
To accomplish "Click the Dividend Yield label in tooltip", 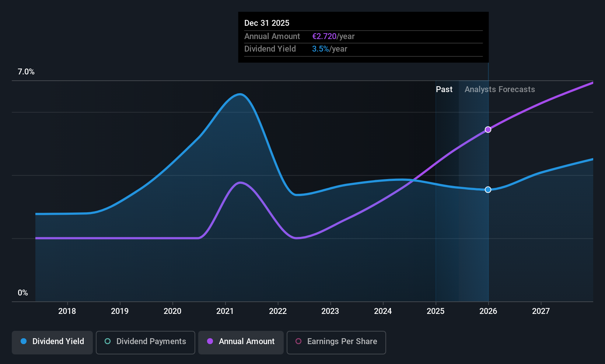I will (270, 49).
